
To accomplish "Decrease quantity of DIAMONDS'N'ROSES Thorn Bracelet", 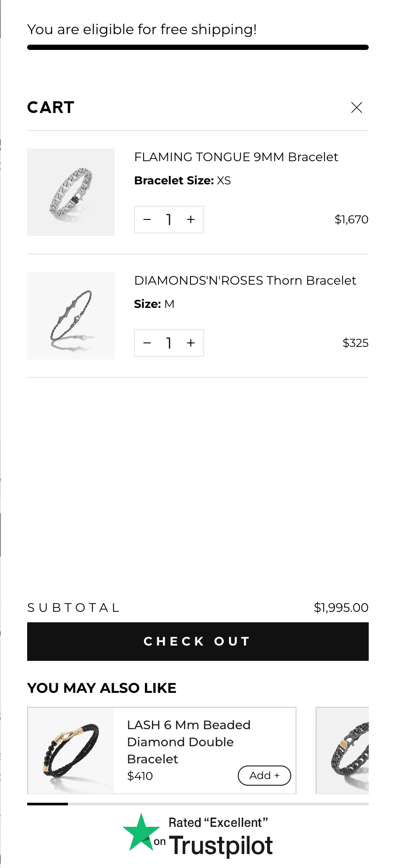I will 147,343.
